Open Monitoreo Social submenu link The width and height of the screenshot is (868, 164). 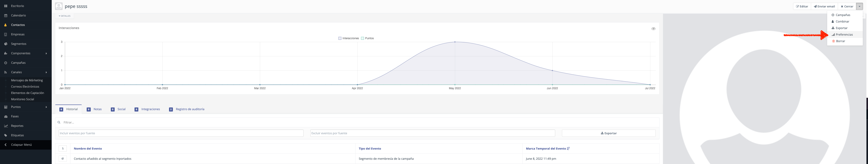tap(22, 99)
